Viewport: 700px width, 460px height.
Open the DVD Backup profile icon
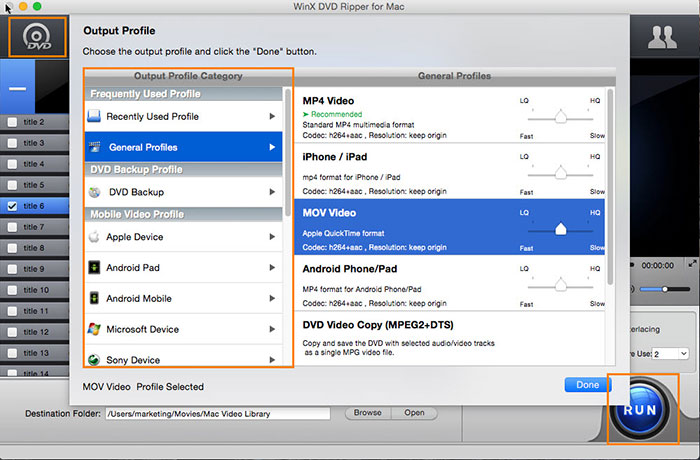pyautogui.click(x=94, y=191)
